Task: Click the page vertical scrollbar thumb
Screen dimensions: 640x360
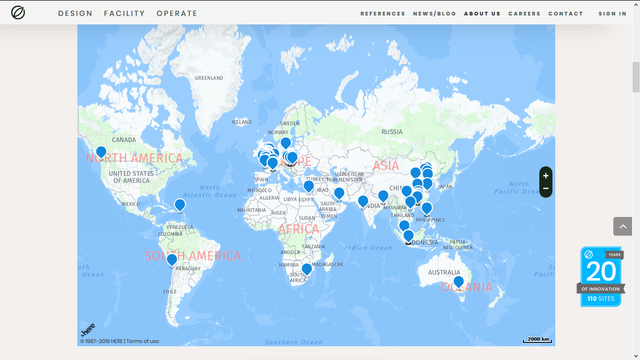Action: [636, 77]
